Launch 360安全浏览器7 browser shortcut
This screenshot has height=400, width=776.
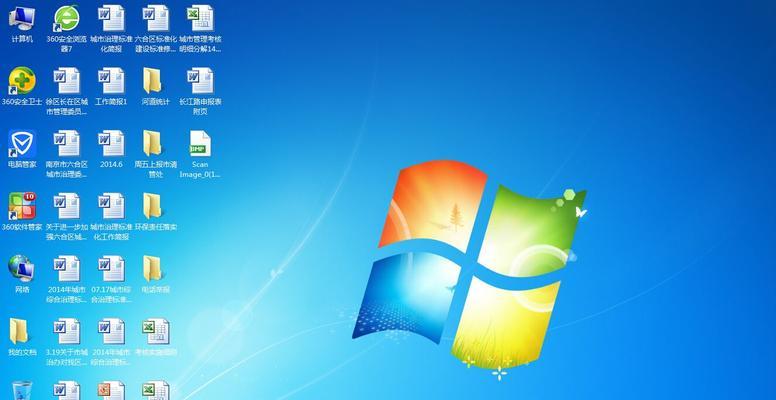pyautogui.click(x=66, y=28)
